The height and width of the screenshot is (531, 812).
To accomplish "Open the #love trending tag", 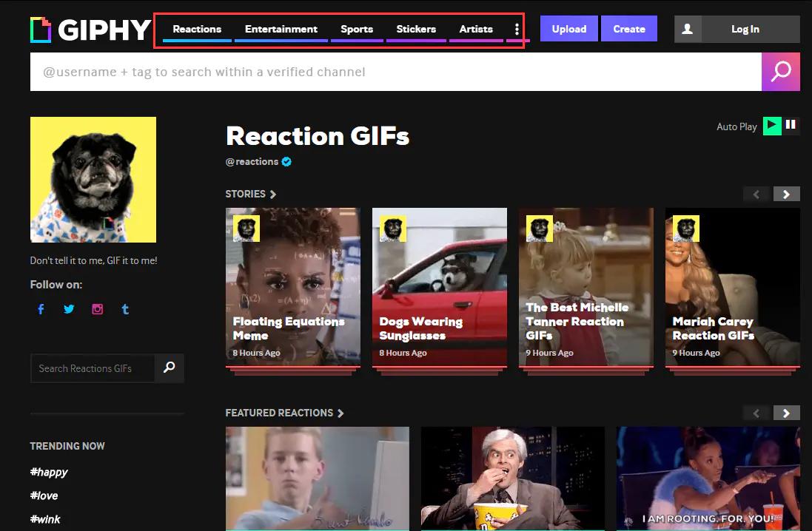I will pyautogui.click(x=44, y=496).
